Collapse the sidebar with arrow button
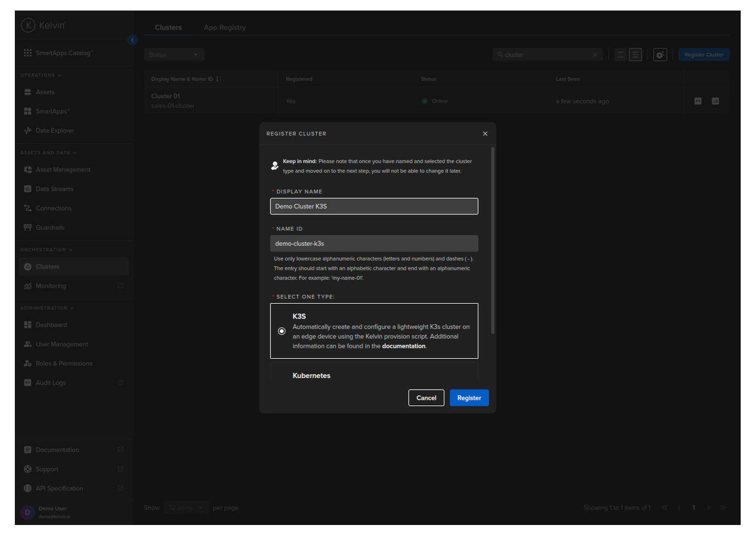This screenshot has width=756, height=536. (x=133, y=40)
